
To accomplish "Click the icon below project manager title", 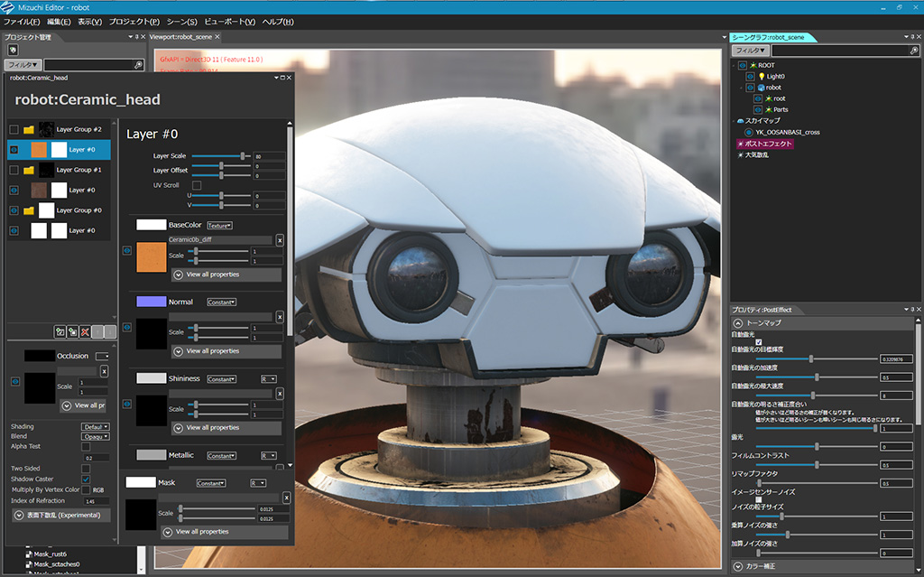I will click(14, 50).
